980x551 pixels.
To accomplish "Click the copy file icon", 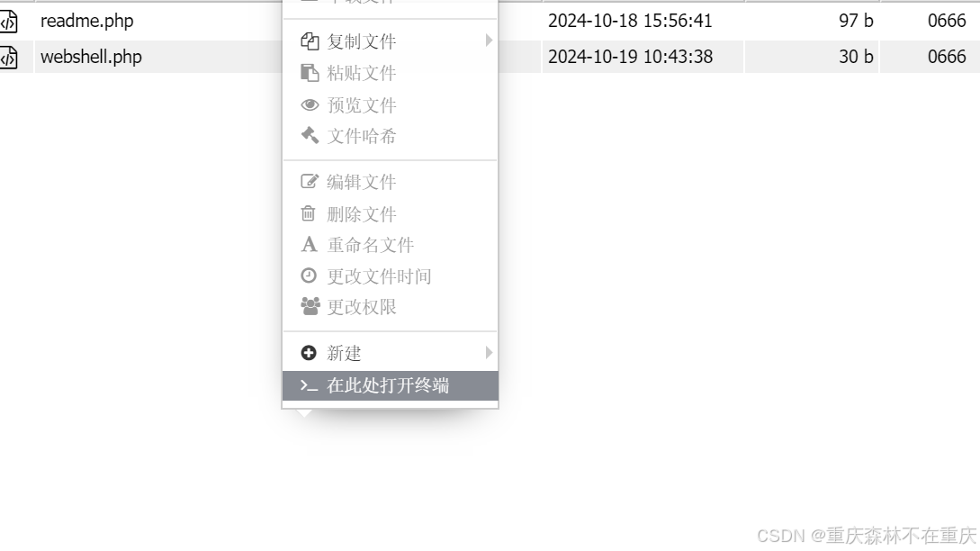I will pyautogui.click(x=310, y=41).
